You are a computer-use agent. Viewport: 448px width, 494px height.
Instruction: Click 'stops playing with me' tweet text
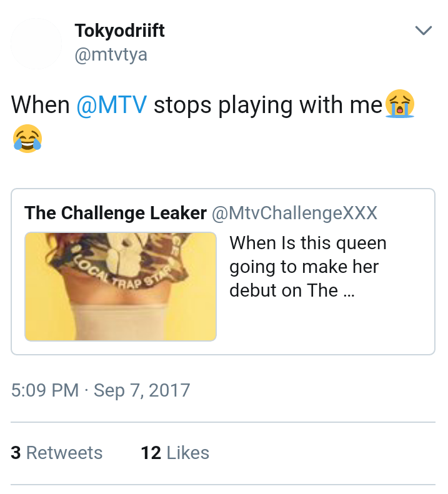pos(268,106)
